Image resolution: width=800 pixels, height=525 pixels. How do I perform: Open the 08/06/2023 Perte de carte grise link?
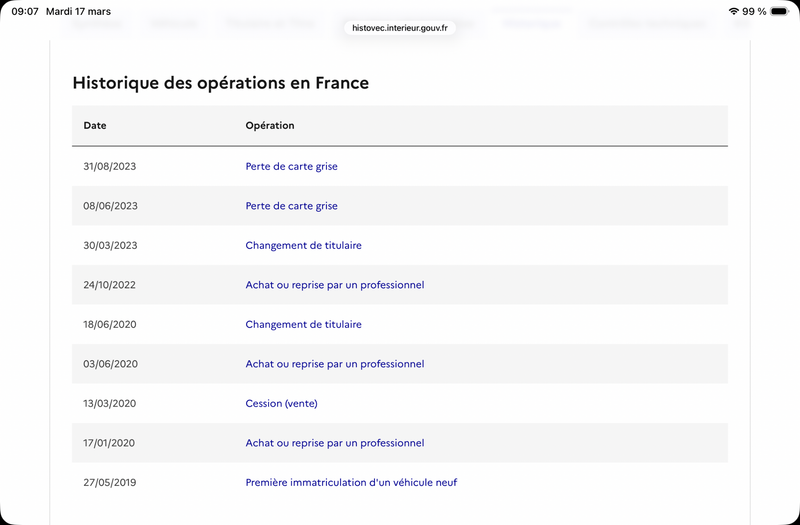[x=291, y=206]
